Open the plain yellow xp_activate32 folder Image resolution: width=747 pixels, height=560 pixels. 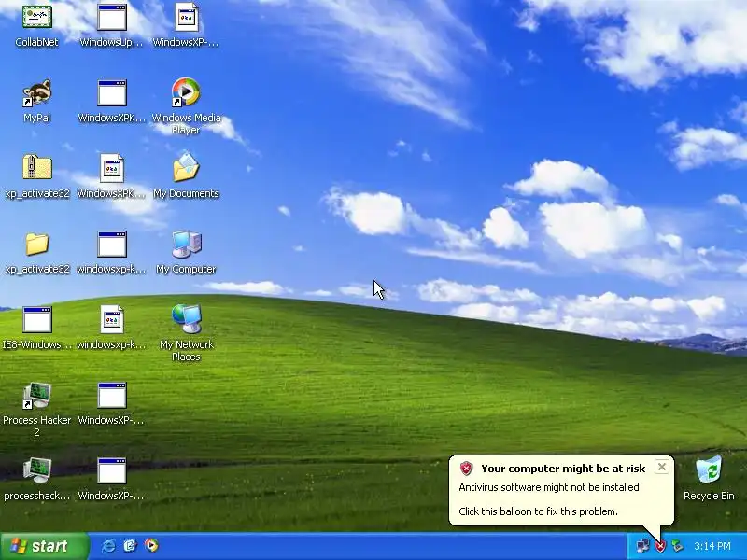[36, 244]
